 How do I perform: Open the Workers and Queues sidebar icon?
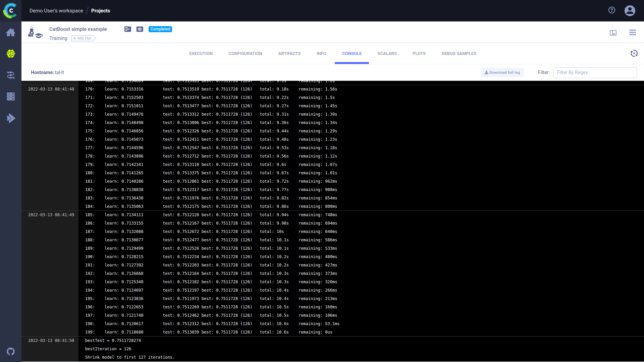click(11, 118)
